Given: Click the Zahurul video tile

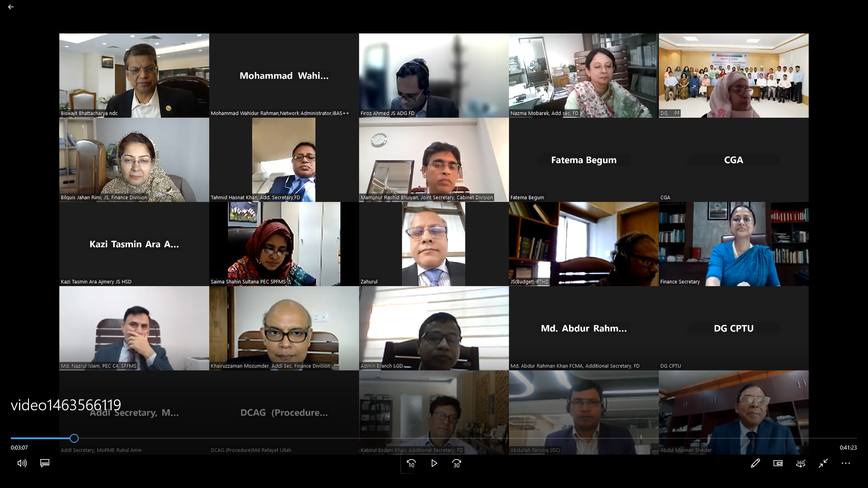Looking at the screenshot, I should (434, 244).
